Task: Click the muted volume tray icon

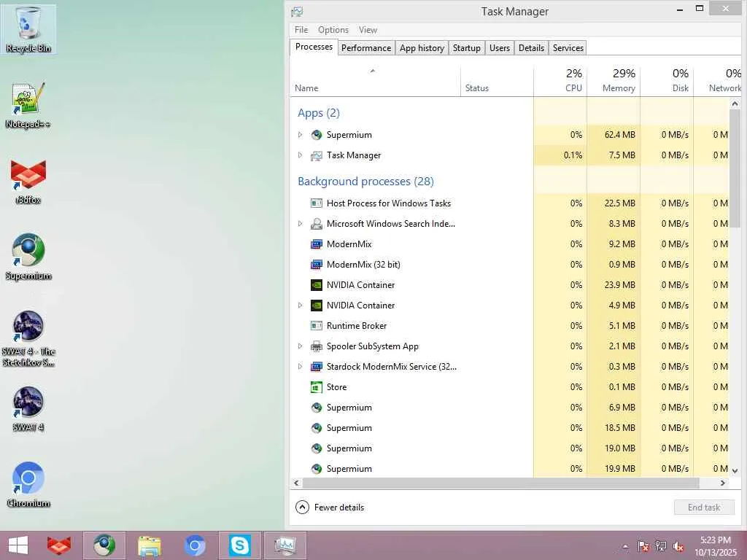Action: point(678,546)
